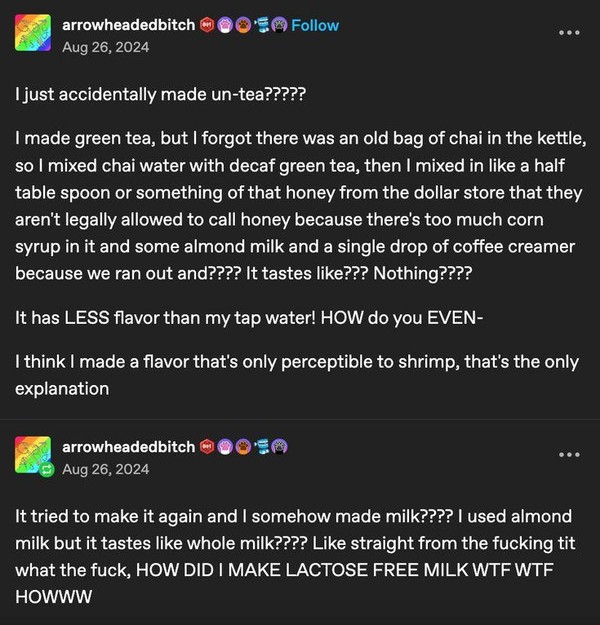Click the rainbow avatar on the original post
Image resolution: width=600 pixels, height=625 pixels.
point(33,33)
